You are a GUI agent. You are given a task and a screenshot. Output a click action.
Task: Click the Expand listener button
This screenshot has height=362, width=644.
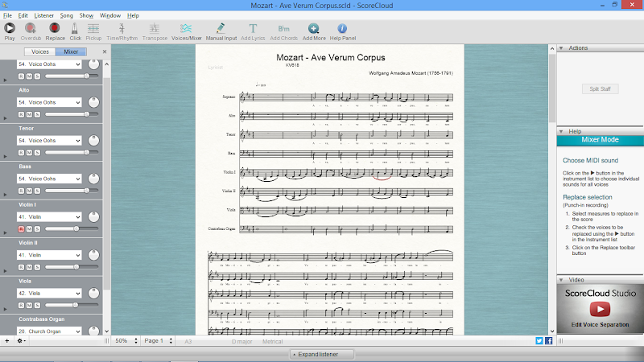321,354
